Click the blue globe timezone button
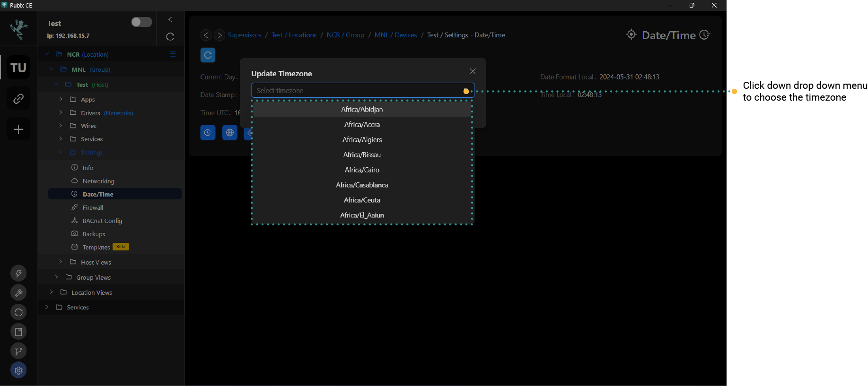 pos(230,133)
